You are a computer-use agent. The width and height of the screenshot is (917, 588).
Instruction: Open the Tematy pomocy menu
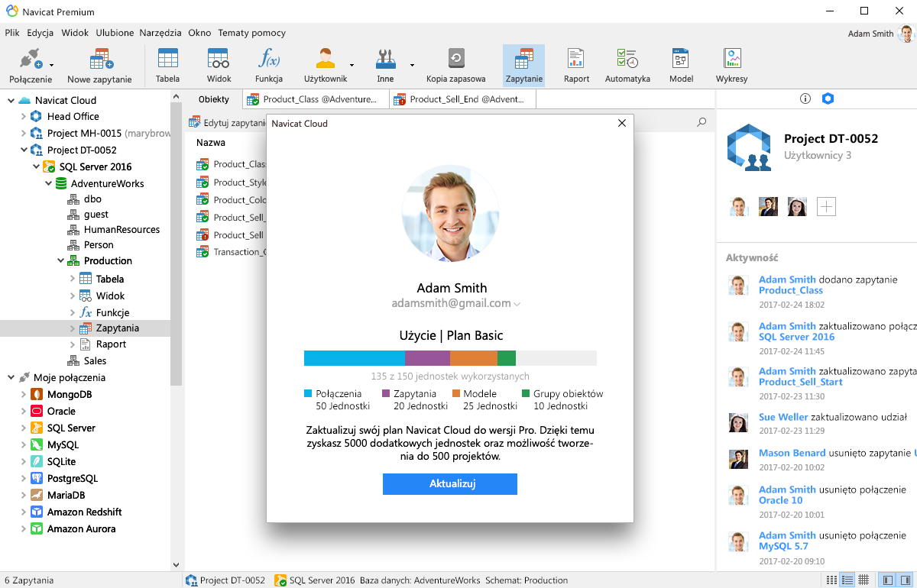[x=252, y=33]
